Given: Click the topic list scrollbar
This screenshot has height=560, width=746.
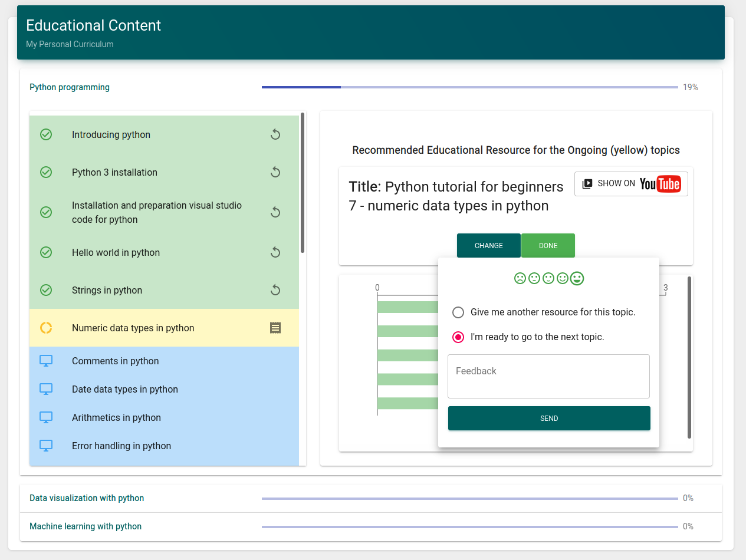Looking at the screenshot, I should [303, 183].
